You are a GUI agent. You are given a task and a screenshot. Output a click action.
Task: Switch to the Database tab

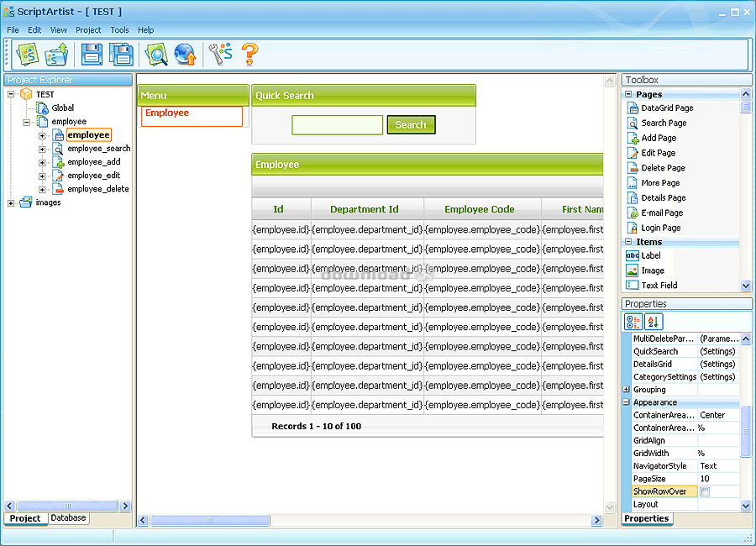(68, 518)
